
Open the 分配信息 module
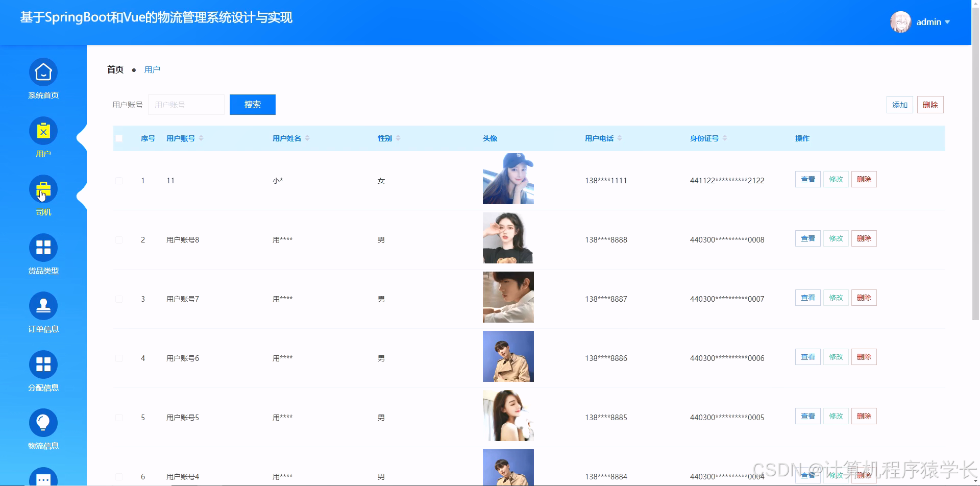coord(43,363)
